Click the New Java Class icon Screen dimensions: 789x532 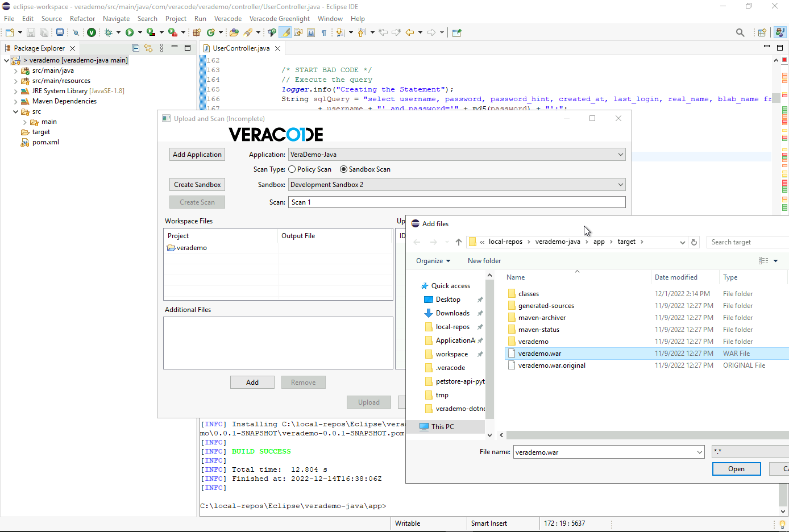211,32
